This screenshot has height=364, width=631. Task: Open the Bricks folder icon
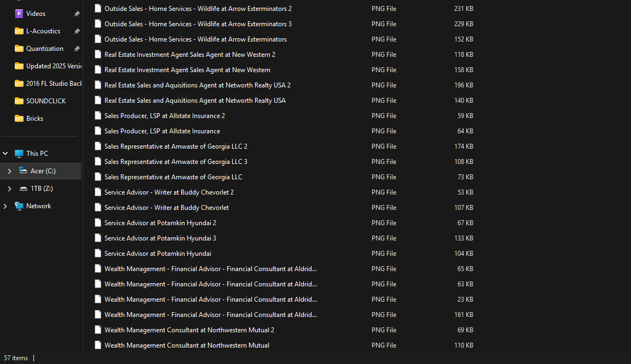click(17, 118)
